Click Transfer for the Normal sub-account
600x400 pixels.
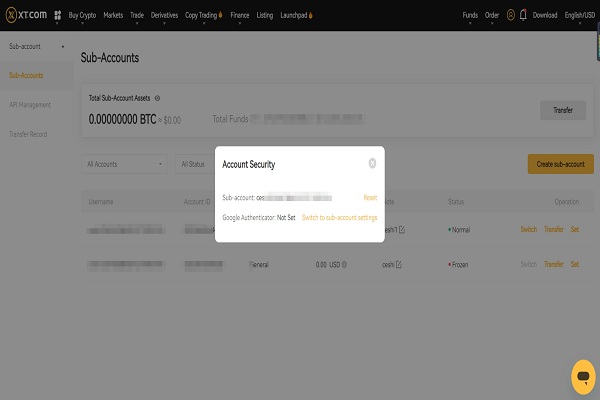click(x=554, y=229)
